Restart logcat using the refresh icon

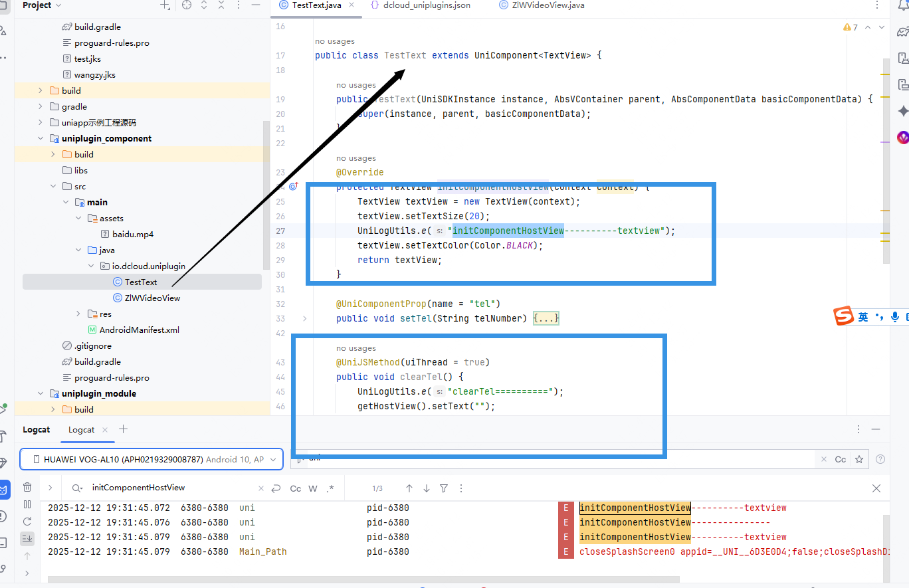pyautogui.click(x=27, y=522)
